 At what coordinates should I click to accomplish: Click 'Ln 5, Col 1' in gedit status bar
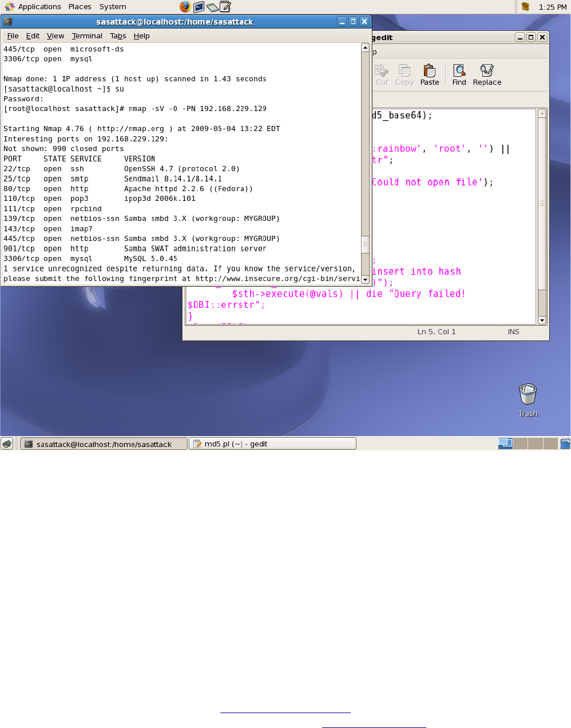[437, 332]
